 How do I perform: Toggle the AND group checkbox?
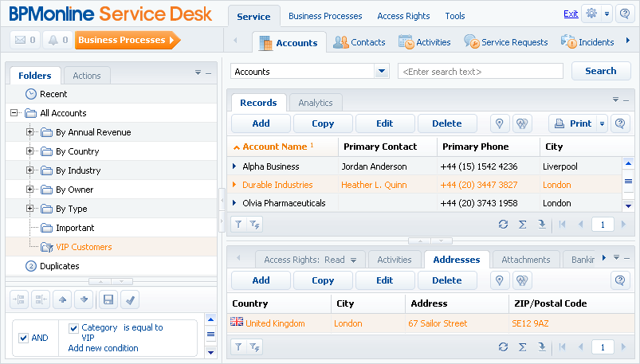[24, 338]
